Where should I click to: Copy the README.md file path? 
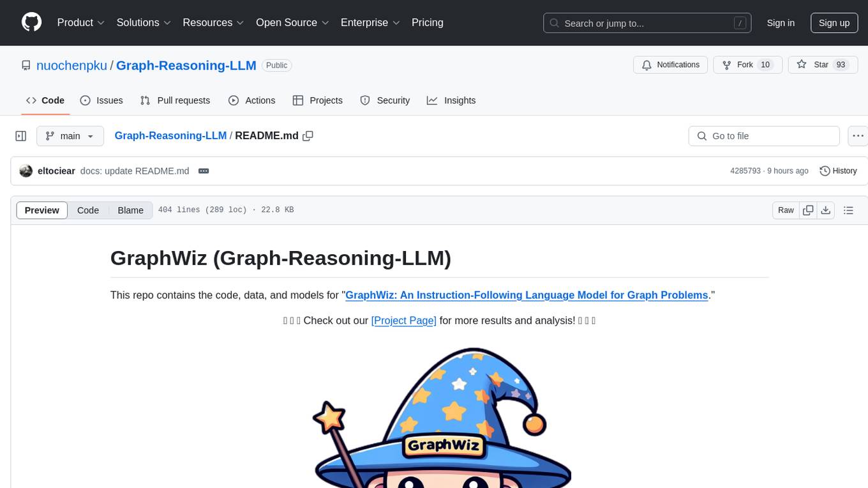[308, 136]
